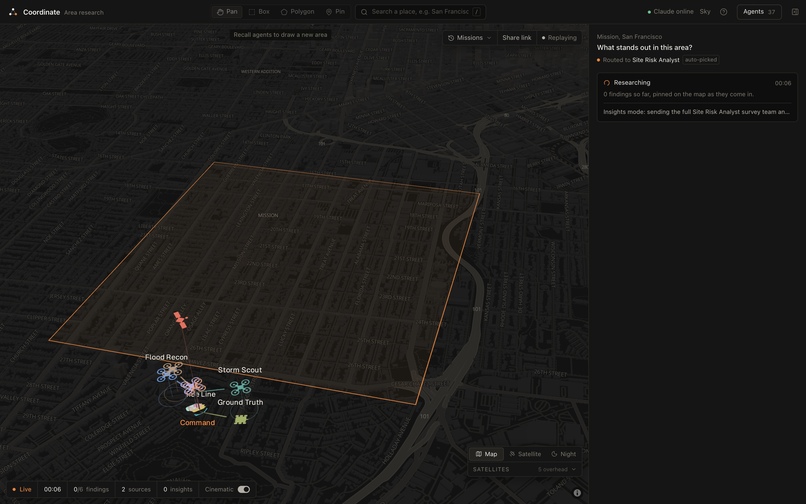
Task: Select the Box drawing tool
Action: (x=259, y=12)
